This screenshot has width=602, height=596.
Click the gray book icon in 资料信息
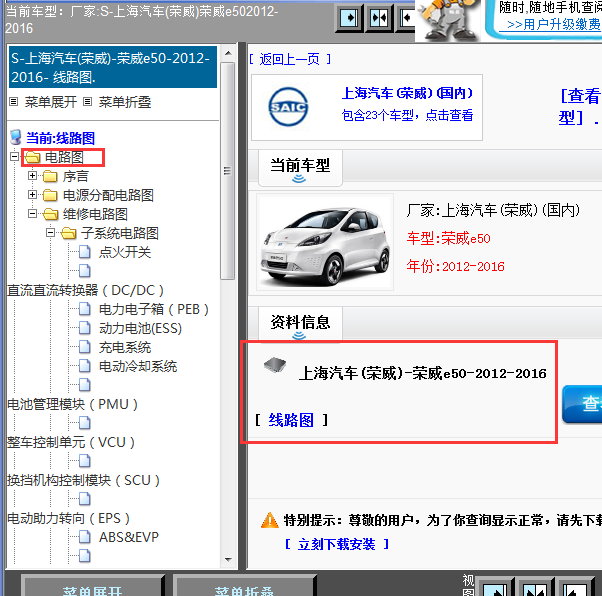(x=275, y=364)
